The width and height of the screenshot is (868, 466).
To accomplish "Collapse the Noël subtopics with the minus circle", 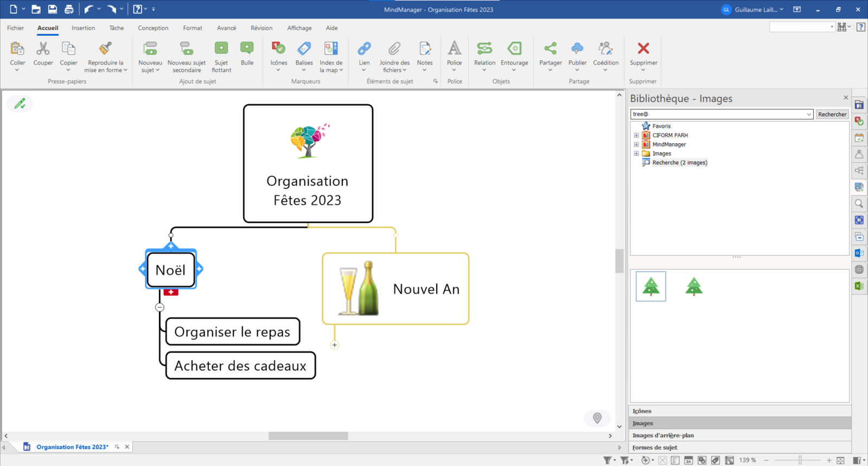I will (x=159, y=307).
